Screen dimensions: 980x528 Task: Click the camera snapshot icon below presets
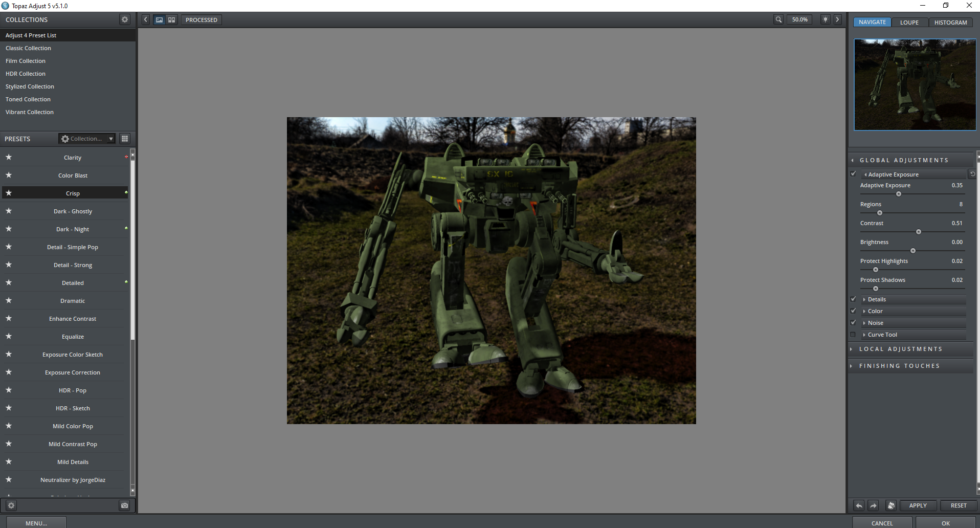click(x=124, y=505)
